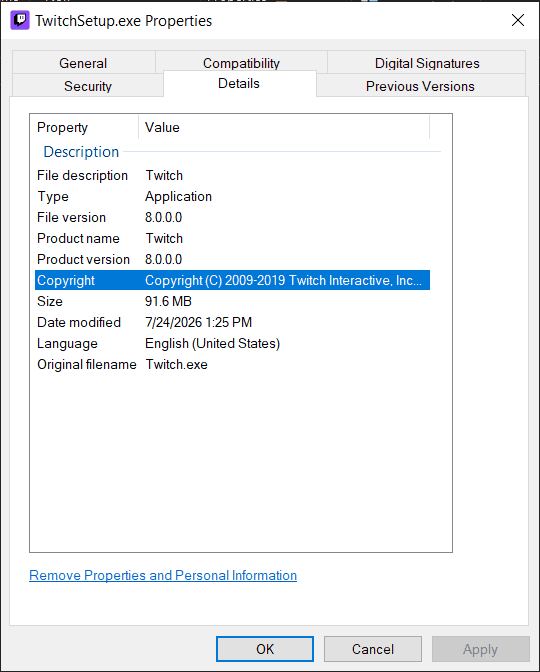This screenshot has width=540, height=672.
Task: Open the Digital Signatures tab
Action: (x=427, y=63)
